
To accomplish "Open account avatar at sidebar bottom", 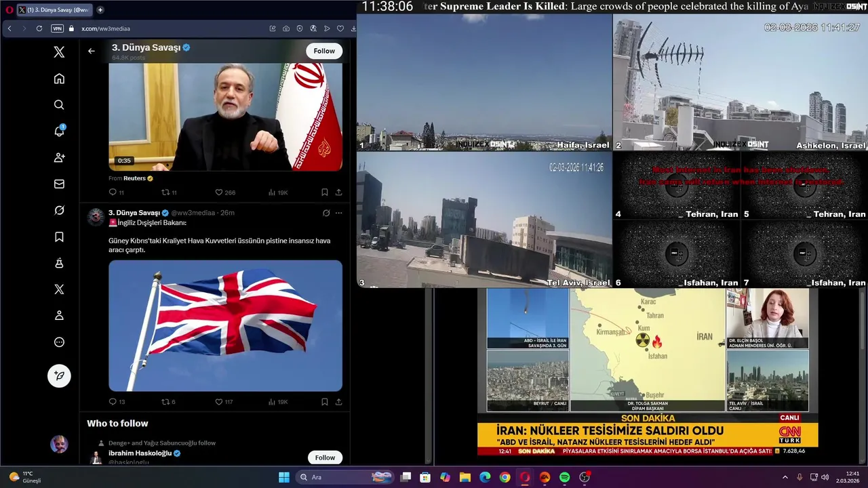I will [x=59, y=445].
